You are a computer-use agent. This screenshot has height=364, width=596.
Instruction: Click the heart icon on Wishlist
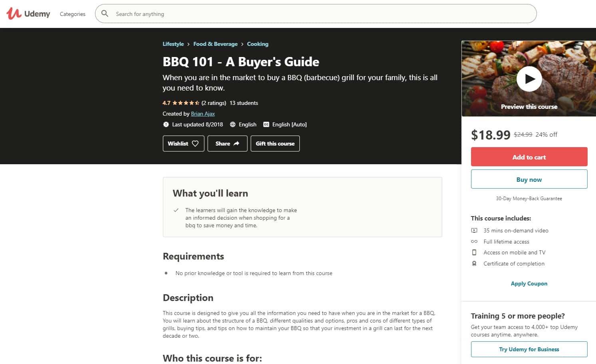coord(195,144)
